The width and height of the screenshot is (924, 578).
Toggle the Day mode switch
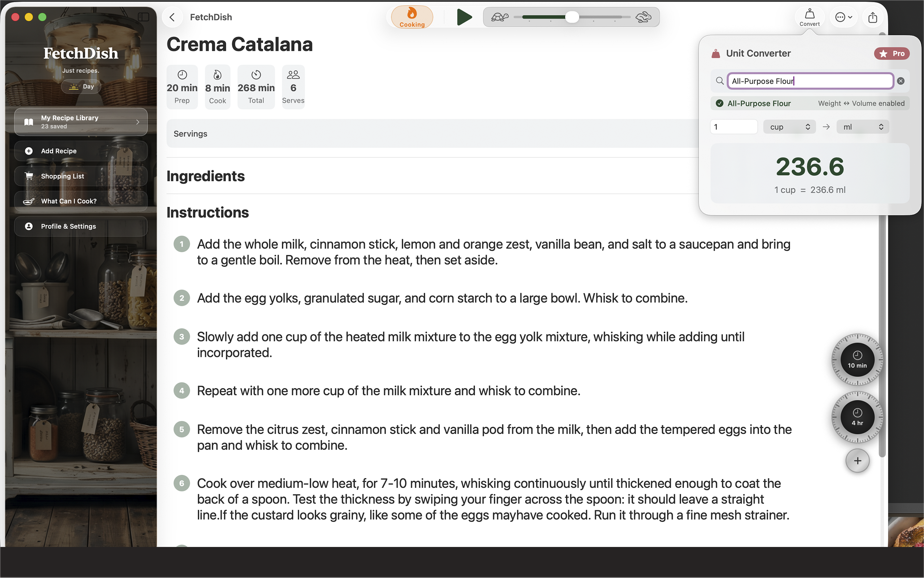pos(81,86)
